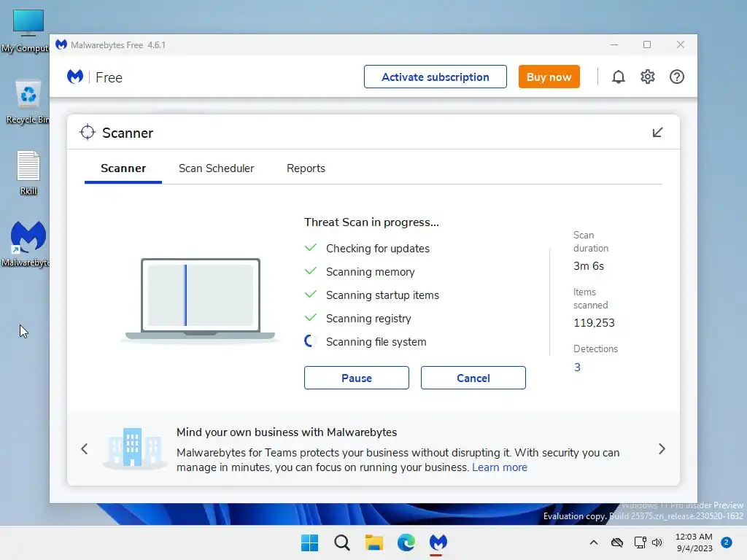Viewport: 747px width, 560px height.
Task: Expand hidden system tray icons
Action: pos(594,542)
